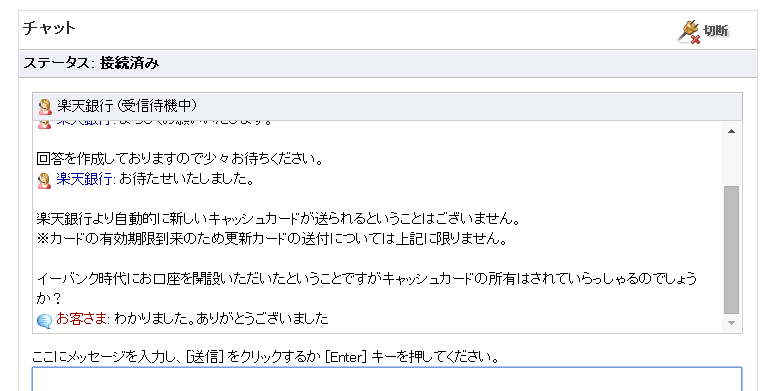Screen dimensions: 776x391
Task: Click the イーバンク時代 question message text
Action: coord(366,288)
